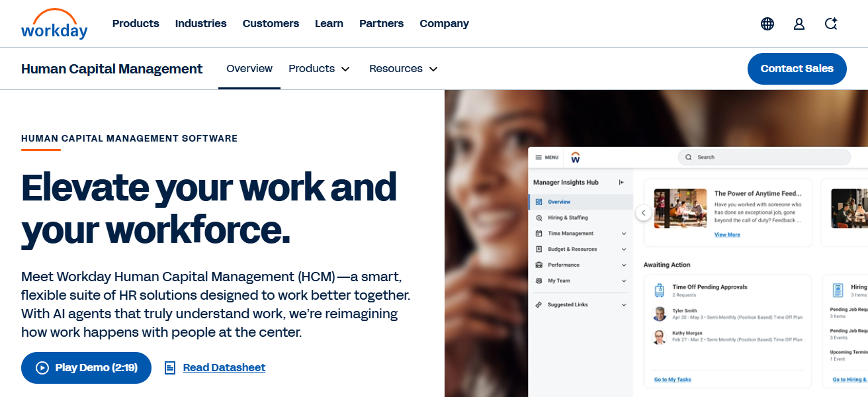Screen dimensions: 868x397
Task: Expand Budget & Resources chevron
Action: (624, 249)
